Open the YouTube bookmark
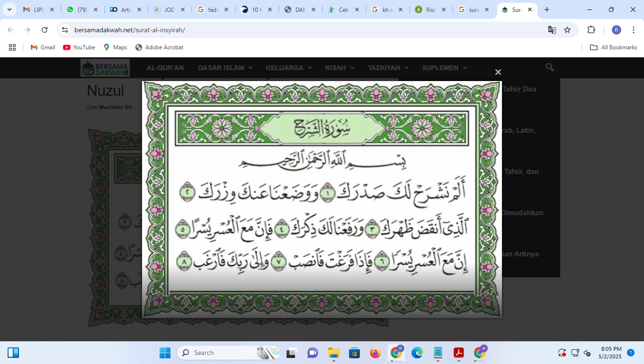 [x=79, y=47]
